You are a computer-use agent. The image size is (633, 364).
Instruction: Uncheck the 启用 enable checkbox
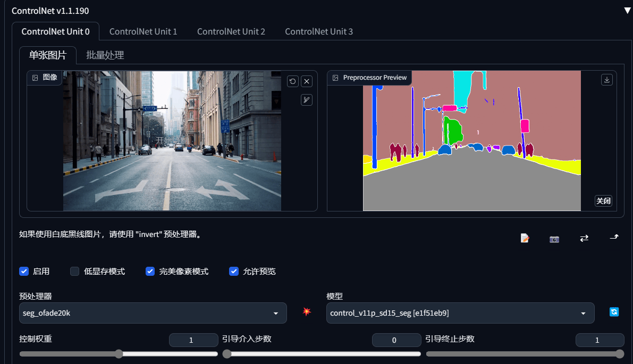(24, 271)
